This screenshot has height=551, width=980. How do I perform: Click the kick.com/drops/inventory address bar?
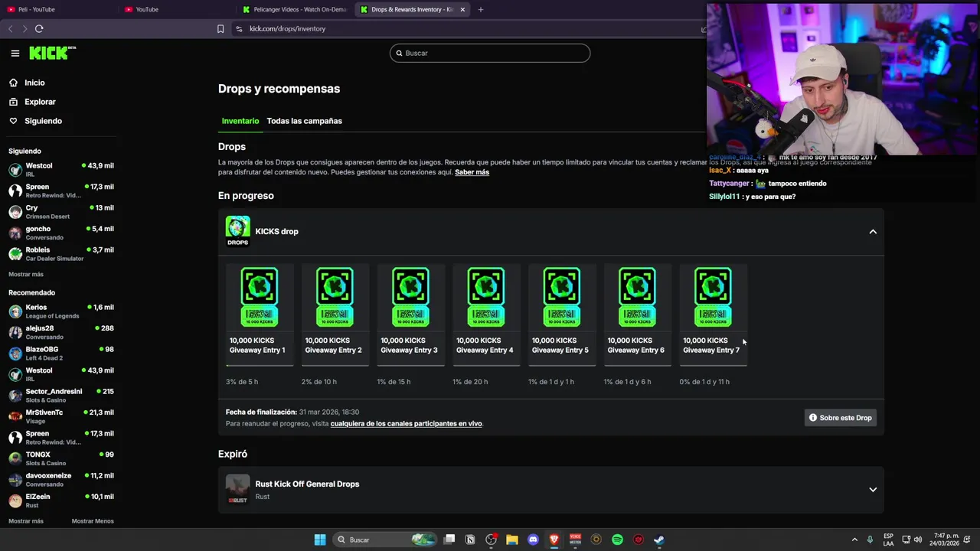click(467, 28)
